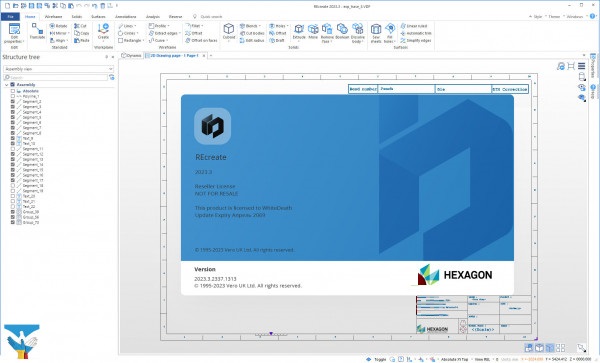Switch to the Reverse ribbon tab
Viewport: 600px width, 363px height.
tap(175, 16)
